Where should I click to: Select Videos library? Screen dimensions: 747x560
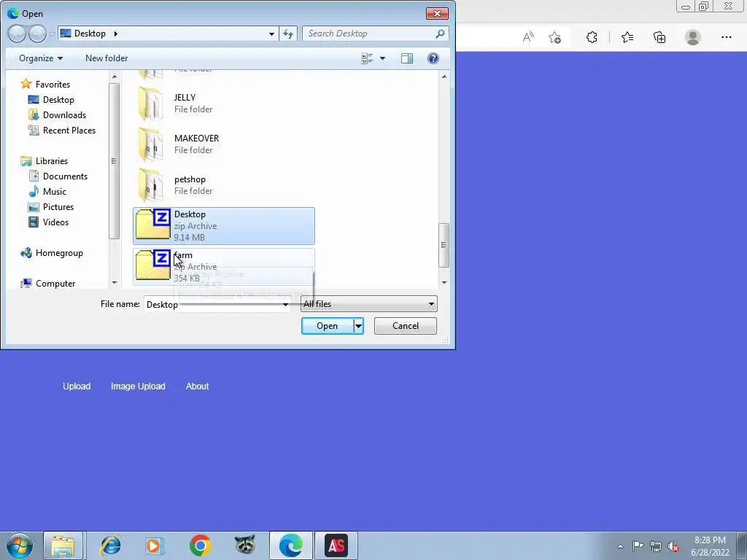(49, 222)
